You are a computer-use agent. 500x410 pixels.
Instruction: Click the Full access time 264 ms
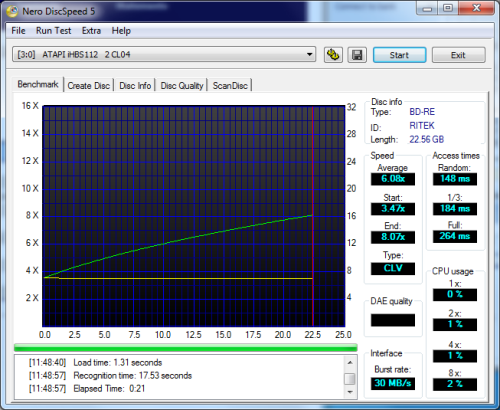tap(455, 236)
